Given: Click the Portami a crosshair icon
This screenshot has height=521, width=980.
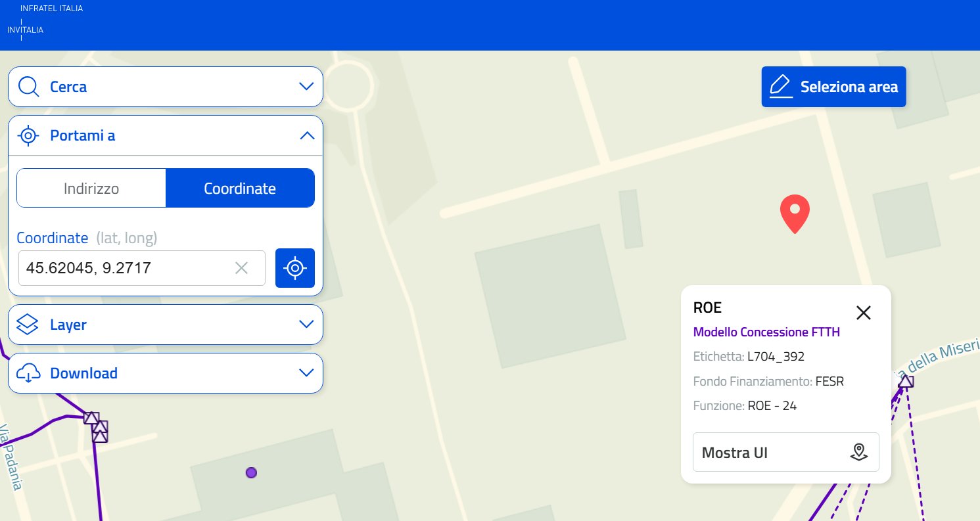Looking at the screenshot, I should coord(28,136).
